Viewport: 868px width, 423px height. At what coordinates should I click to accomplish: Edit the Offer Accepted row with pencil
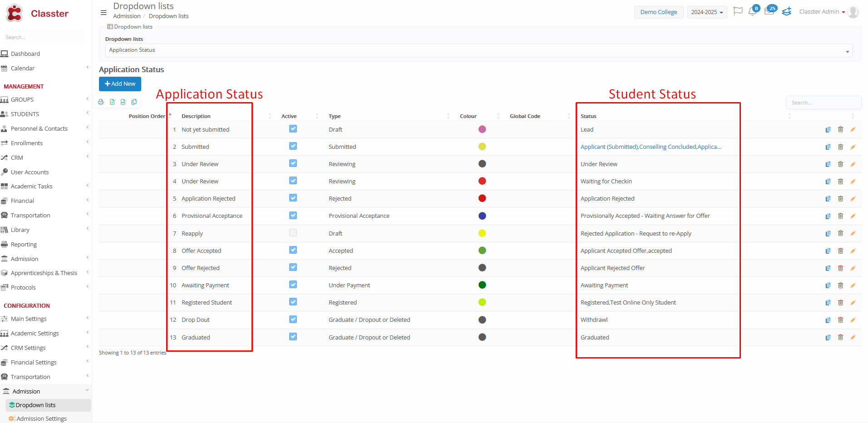(853, 251)
